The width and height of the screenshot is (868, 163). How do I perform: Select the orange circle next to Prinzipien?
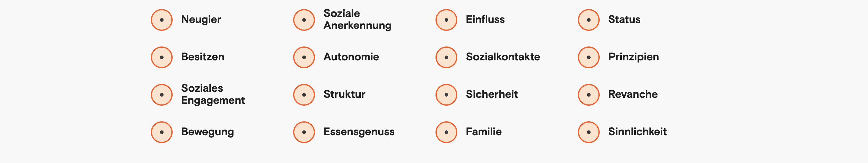pos(589,57)
